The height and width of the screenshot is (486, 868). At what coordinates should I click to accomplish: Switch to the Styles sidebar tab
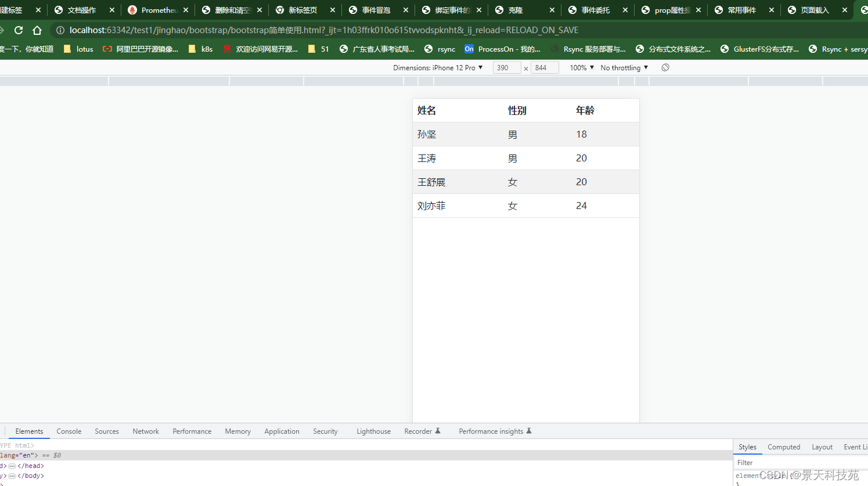coord(747,447)
